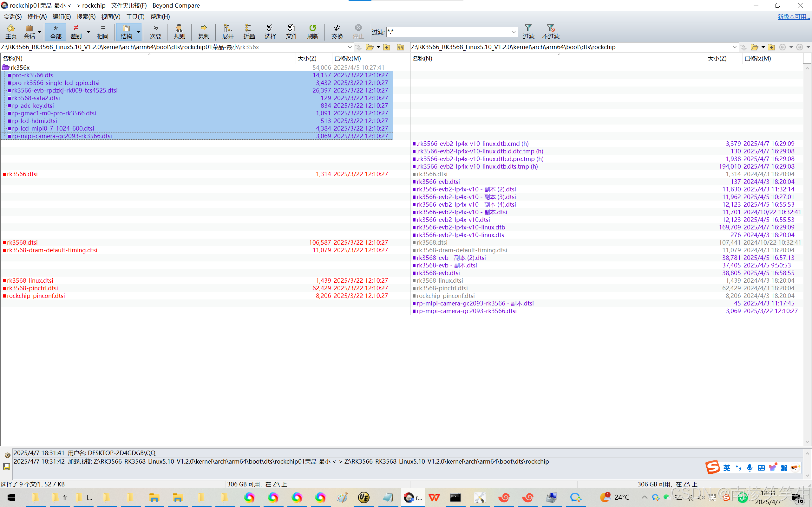This screenshot has height=507, width=812.
Task: Open the Tools (工具) menu
Action: pyautogui.click(x=135, y=16)
